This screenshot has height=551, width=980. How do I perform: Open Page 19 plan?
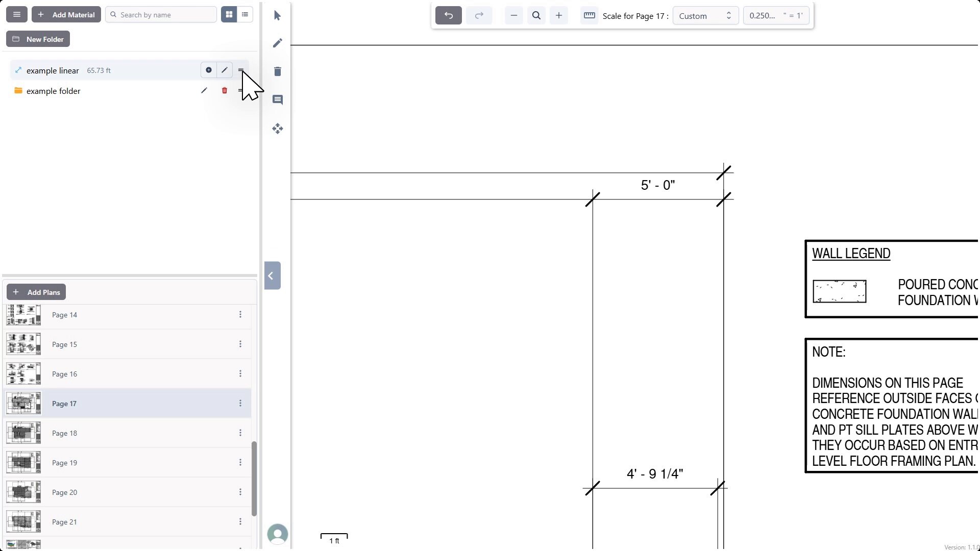pos(128,463)
